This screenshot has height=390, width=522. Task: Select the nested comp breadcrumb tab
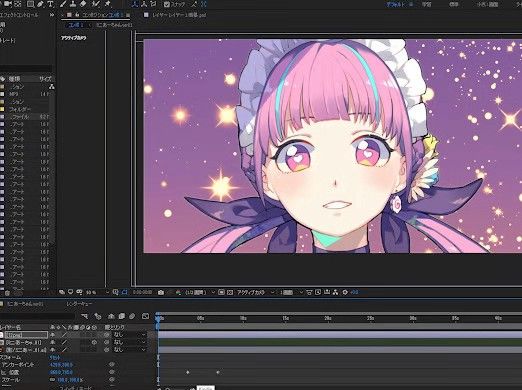(x=114, y=25)
